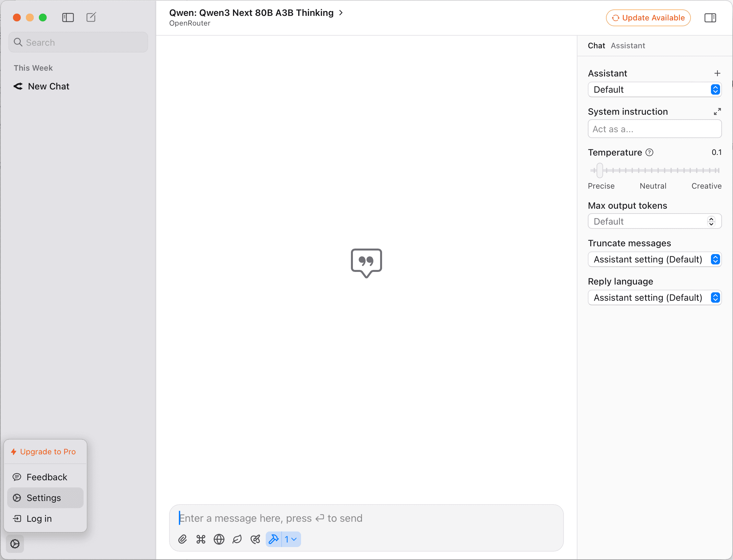Open the Assistant Default dropdown

coord(654,89)
